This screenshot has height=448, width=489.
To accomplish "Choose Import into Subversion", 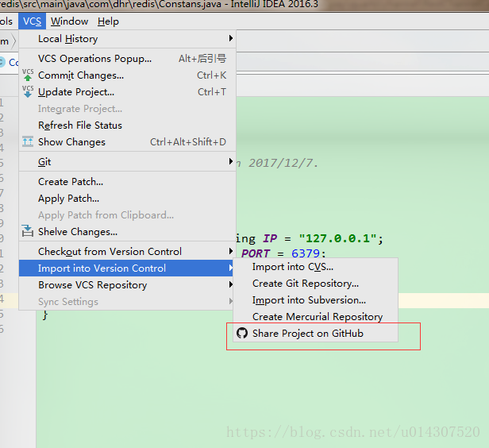I will [315, 300].
